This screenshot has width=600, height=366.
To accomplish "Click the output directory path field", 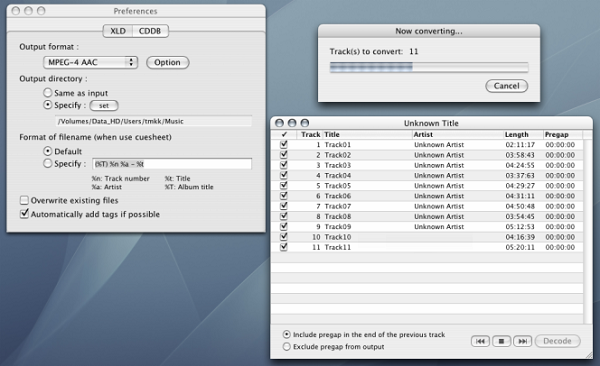I will (x=153, y=121).
